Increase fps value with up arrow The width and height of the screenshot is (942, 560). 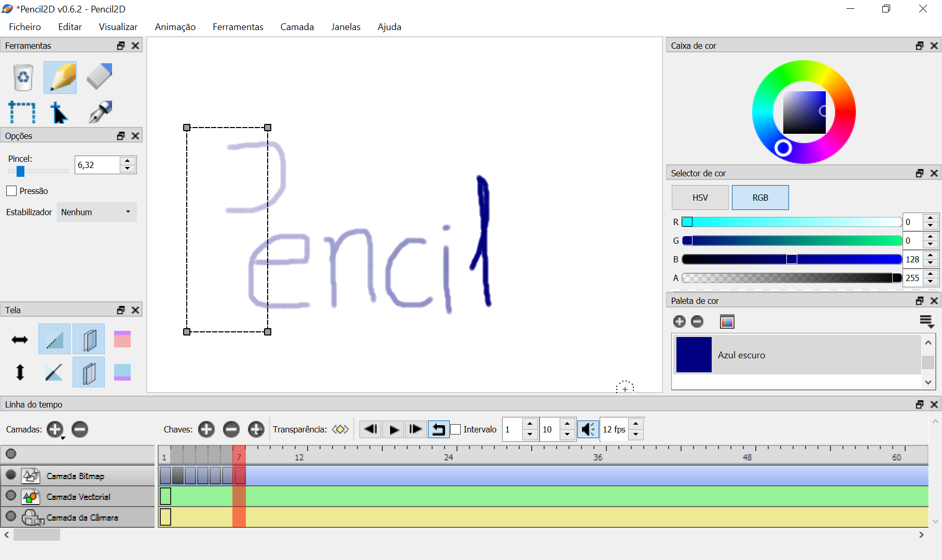pos(636,425)
